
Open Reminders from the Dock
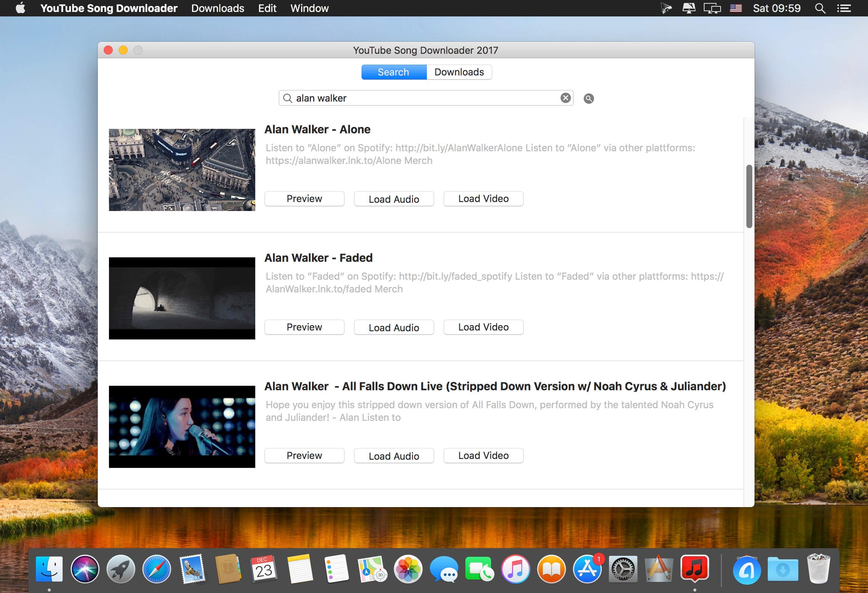(x=336, y=569)
